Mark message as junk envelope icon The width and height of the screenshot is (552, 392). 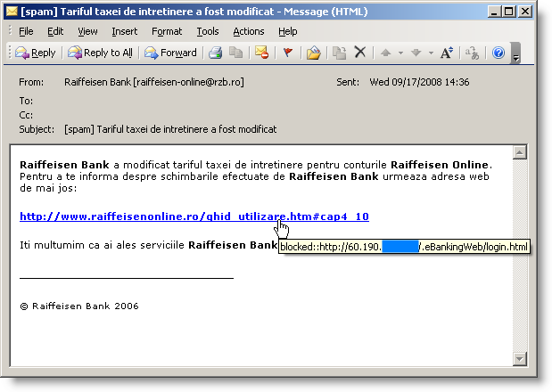point(262,53)
